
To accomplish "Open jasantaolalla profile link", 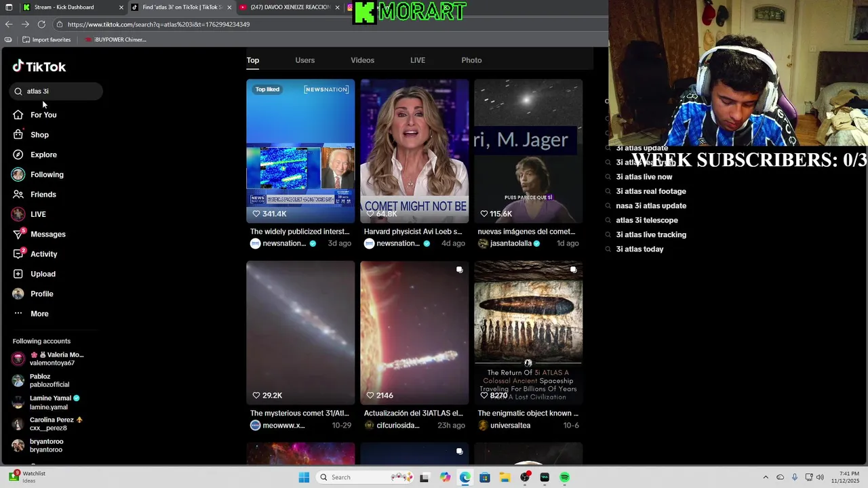I will [511, 243].
